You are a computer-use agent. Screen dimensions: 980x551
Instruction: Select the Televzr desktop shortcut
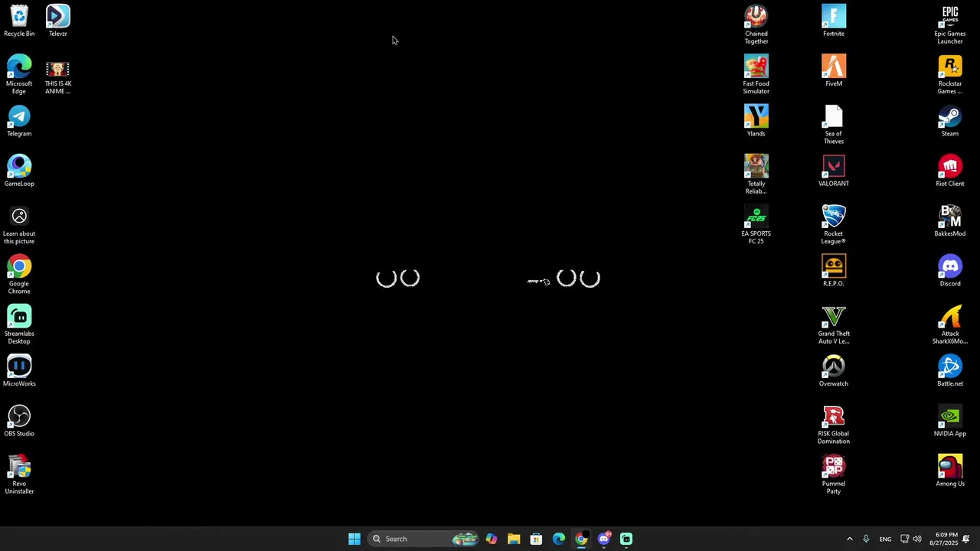pyautogui.click(x=57, y=21)
